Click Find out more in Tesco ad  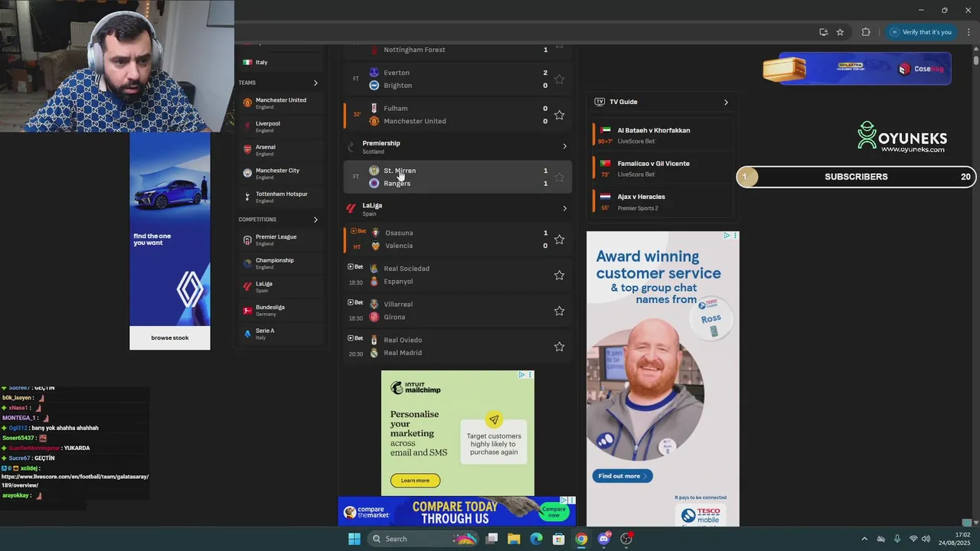click(x=622, y=476)
